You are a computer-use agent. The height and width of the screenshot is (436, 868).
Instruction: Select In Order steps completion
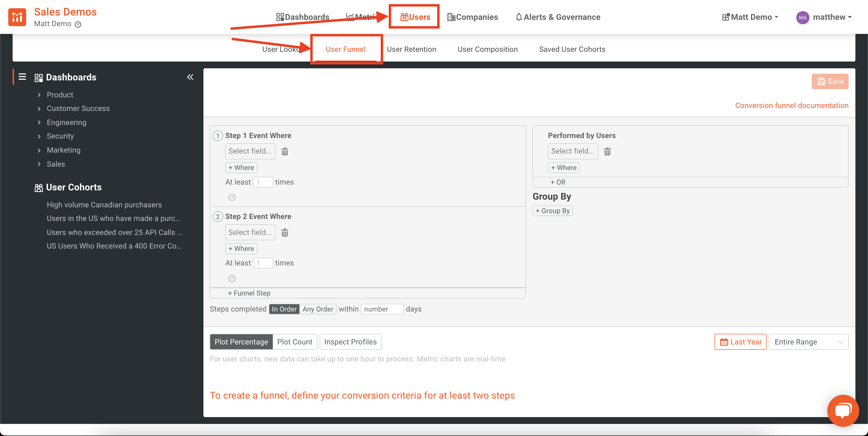tap(284, 309)
